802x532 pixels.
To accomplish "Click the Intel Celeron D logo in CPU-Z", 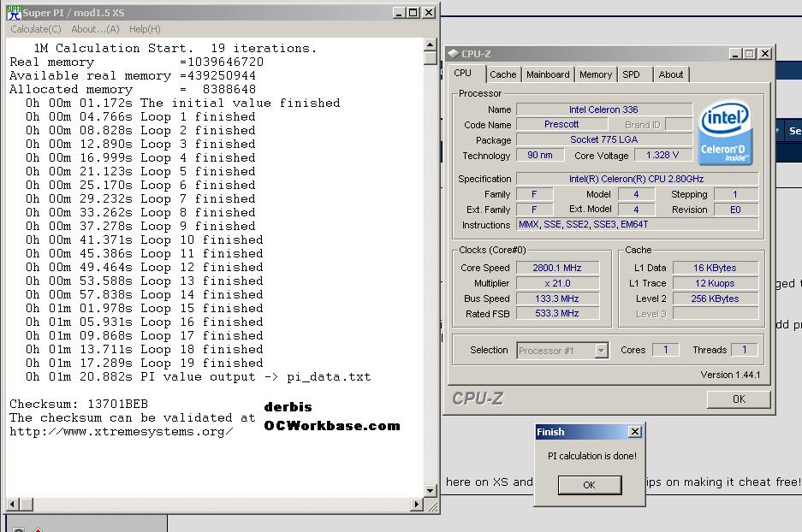I will click(x=725, y=133).
